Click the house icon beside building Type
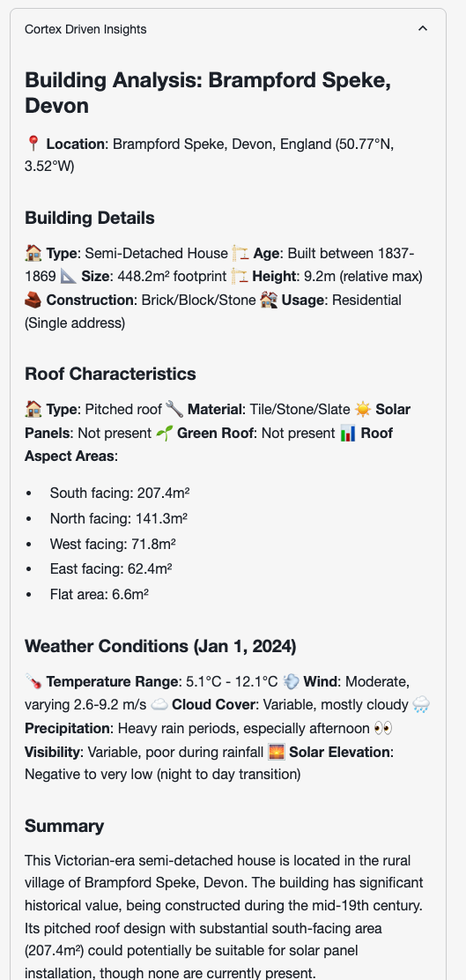This screenshot has width=466, height=980. (33, 253)
